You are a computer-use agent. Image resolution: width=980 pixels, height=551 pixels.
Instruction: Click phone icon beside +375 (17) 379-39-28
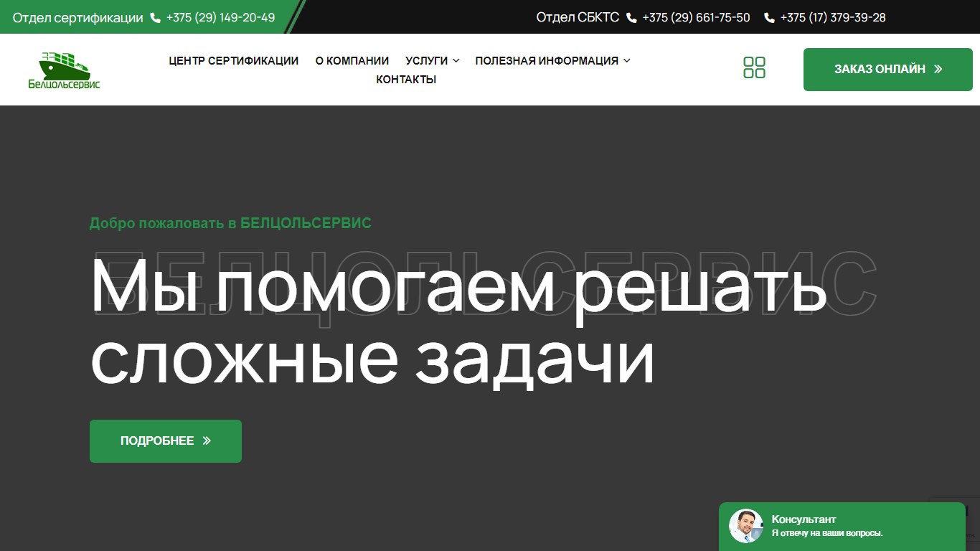pos(769,18)
